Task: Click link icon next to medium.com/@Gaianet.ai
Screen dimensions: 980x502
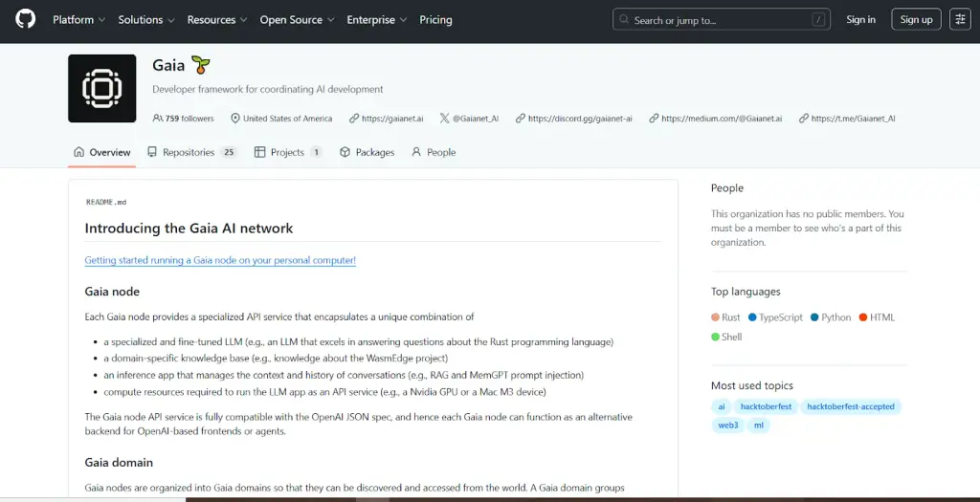Action: point(654,118)
